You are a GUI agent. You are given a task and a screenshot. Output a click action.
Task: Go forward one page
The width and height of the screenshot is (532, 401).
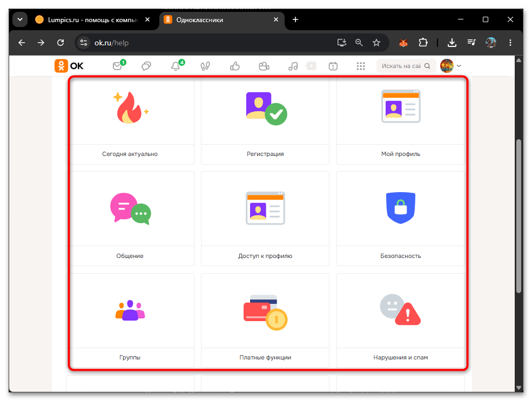click(41, 43)
